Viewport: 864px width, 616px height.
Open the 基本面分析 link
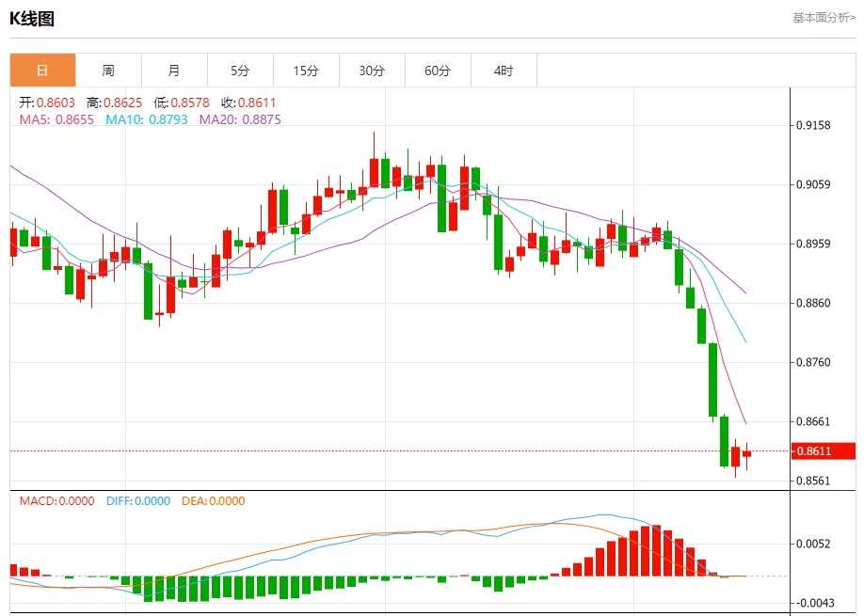(x=824, y=18)
